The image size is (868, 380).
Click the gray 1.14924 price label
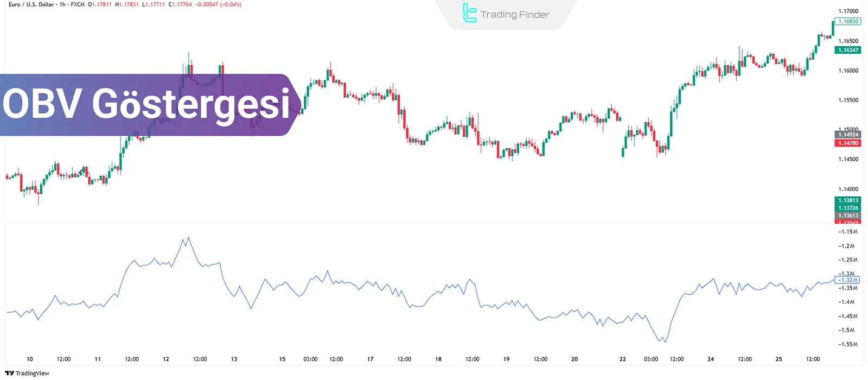pyautogui.click(x=848, y=135)
